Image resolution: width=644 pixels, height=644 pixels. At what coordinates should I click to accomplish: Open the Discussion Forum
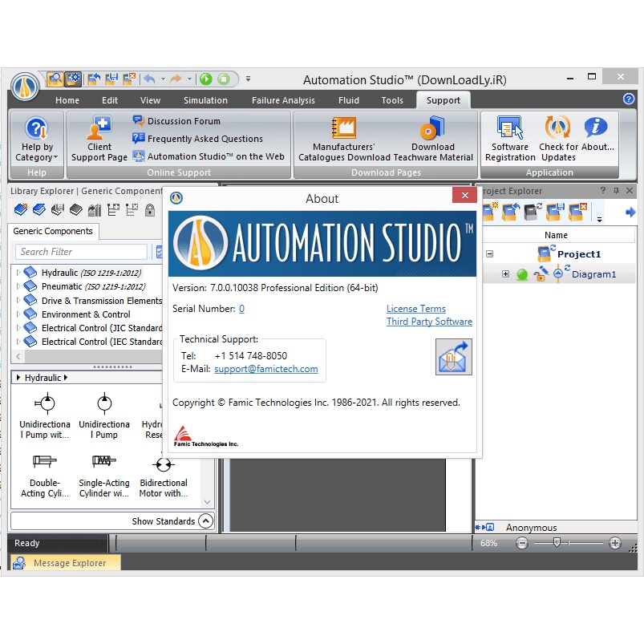(x=176, y=121)
